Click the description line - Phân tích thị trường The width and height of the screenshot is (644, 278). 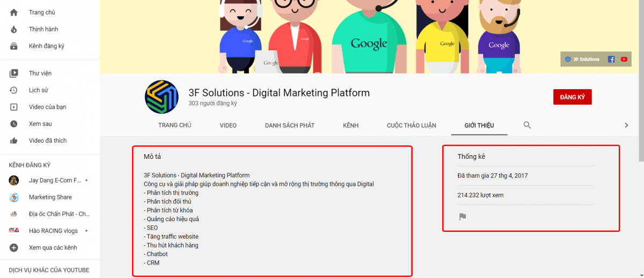point(171,193)
